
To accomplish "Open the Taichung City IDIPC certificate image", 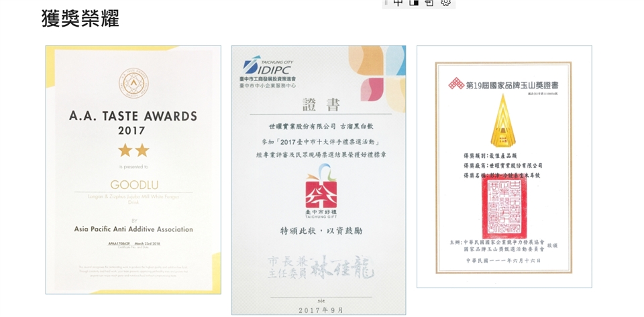I will 318,180.
